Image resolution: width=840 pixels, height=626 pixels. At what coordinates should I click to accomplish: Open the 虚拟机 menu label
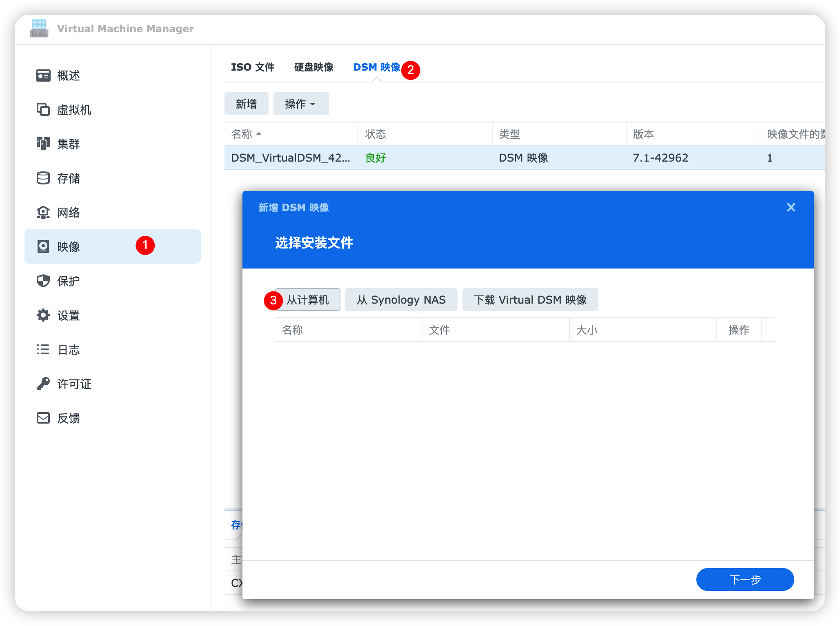pyautogui.click(x=74, y=110)
